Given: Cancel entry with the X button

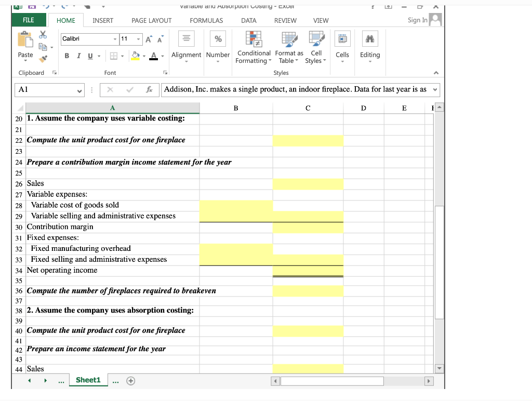Looking at the screenshot, I should 110,89.
